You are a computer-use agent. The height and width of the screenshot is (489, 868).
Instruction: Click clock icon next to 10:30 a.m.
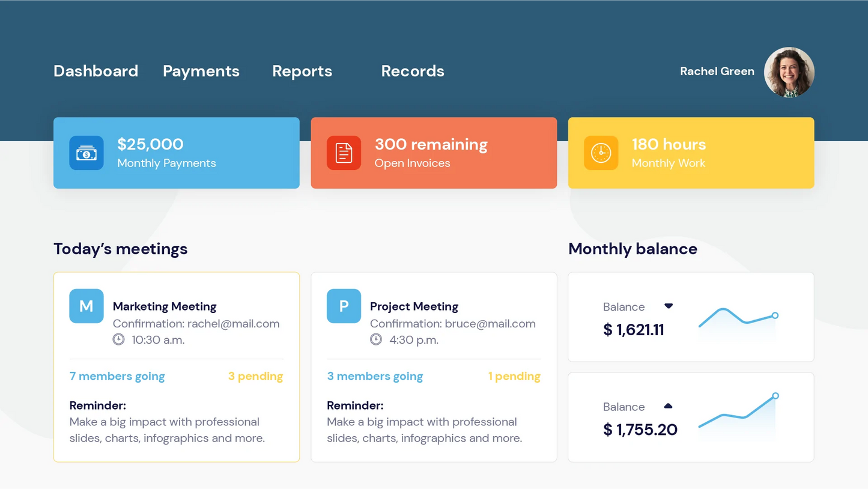[x=119, y=339]
